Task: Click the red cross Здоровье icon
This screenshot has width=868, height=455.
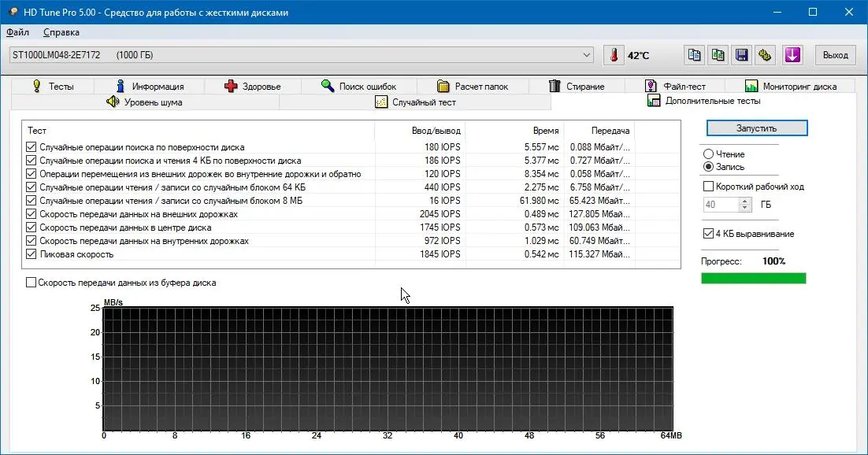Action: click(x=231, y=86)
